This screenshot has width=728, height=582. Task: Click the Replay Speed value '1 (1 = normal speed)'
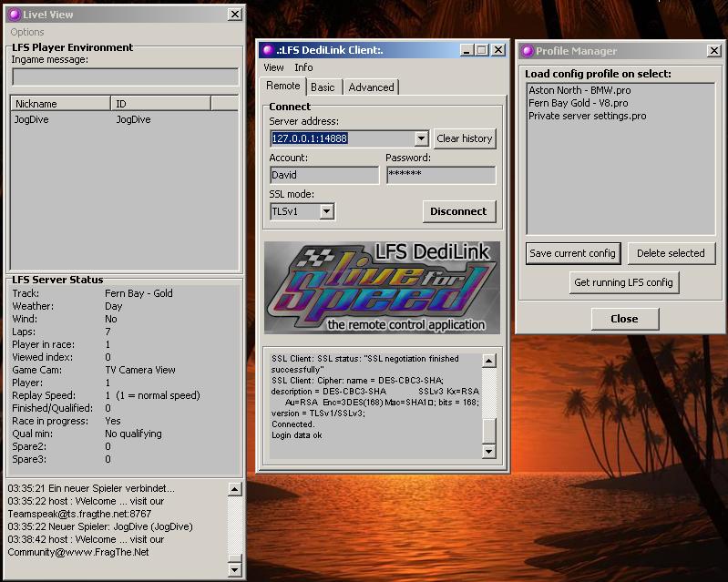[153, 395]
